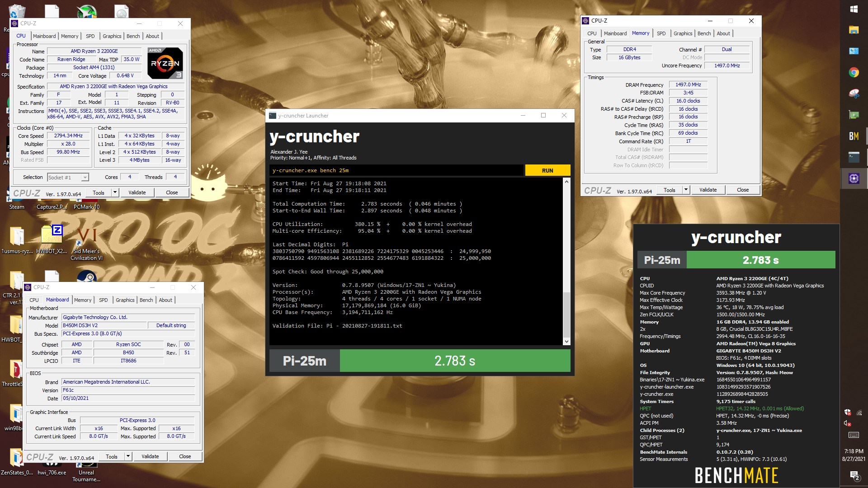
Task: Click the green 2.783 s launcher result bar
Action: coord(455,361)
